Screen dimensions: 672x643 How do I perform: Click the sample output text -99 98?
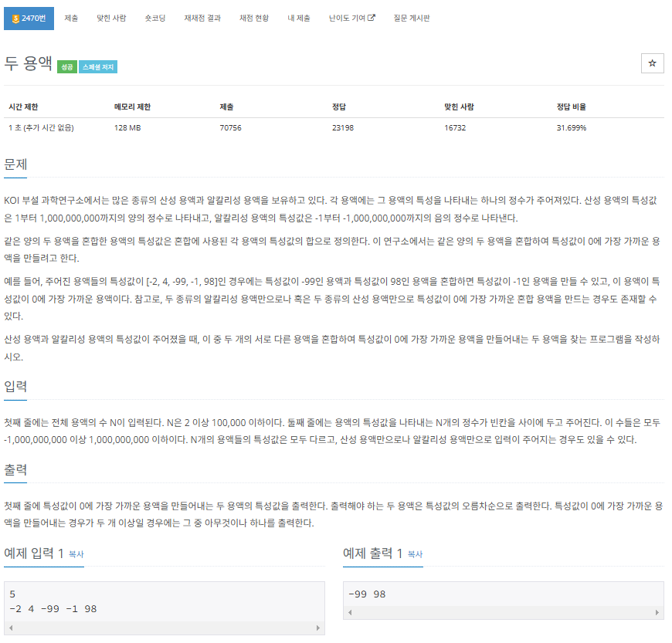click(x=368, y=594)
